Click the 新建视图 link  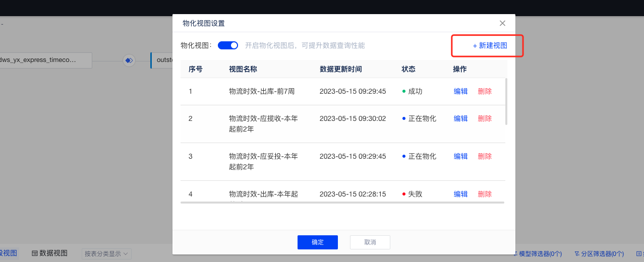[x=490, y=45]
